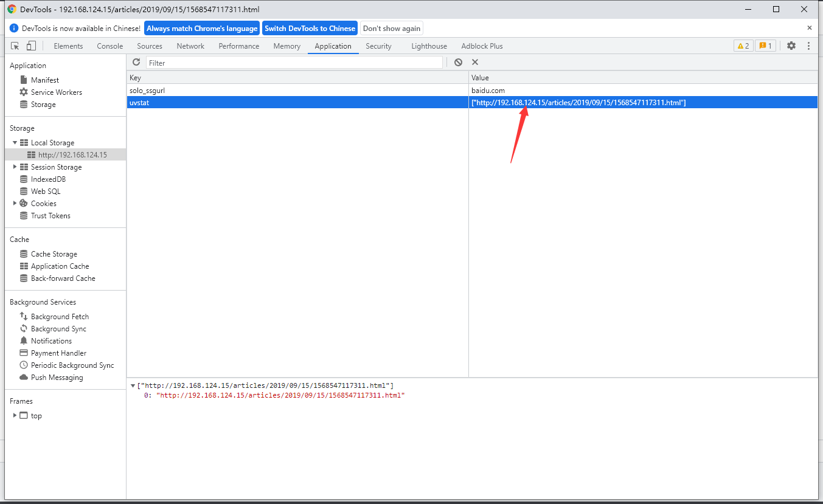Open the three-dot customize menu
Screen dimensions: 823x504
point(808,46)
